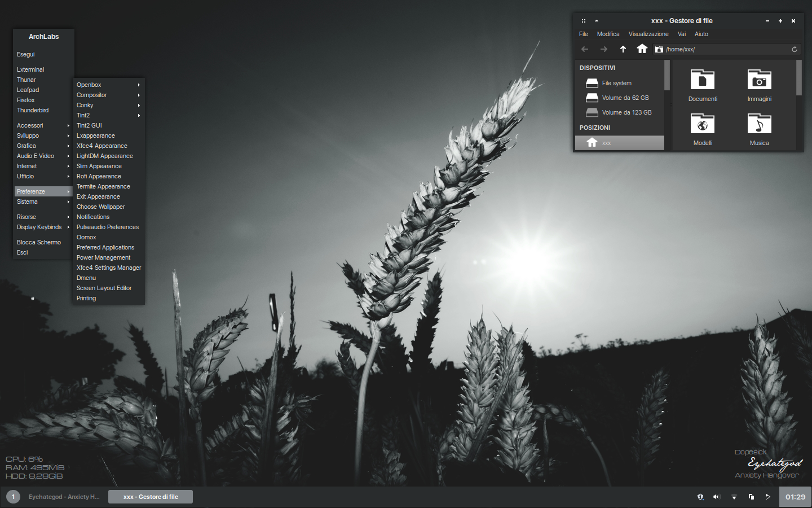812x508 pixels.
Task: Open the Vai menu
Action: [682, 34]
